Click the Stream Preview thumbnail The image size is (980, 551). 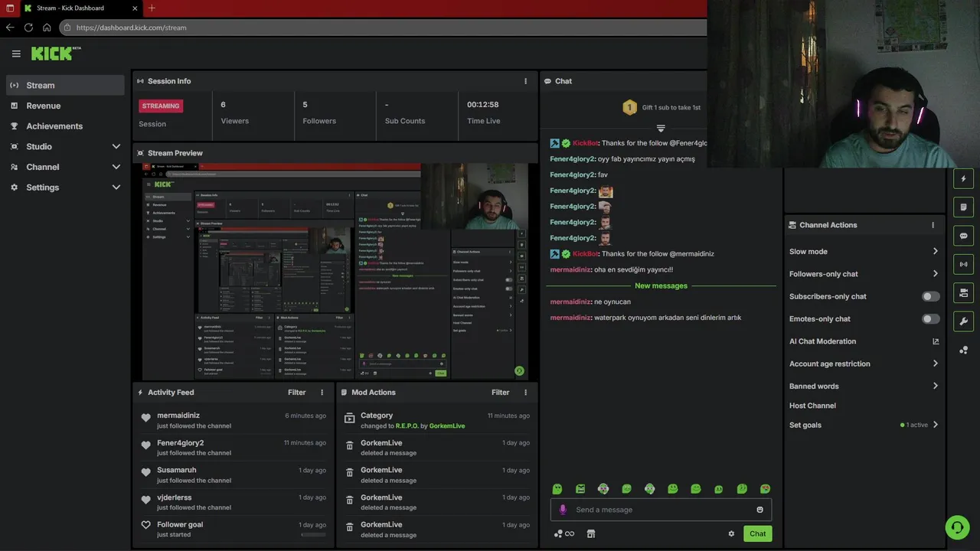[x=335, y=271]
